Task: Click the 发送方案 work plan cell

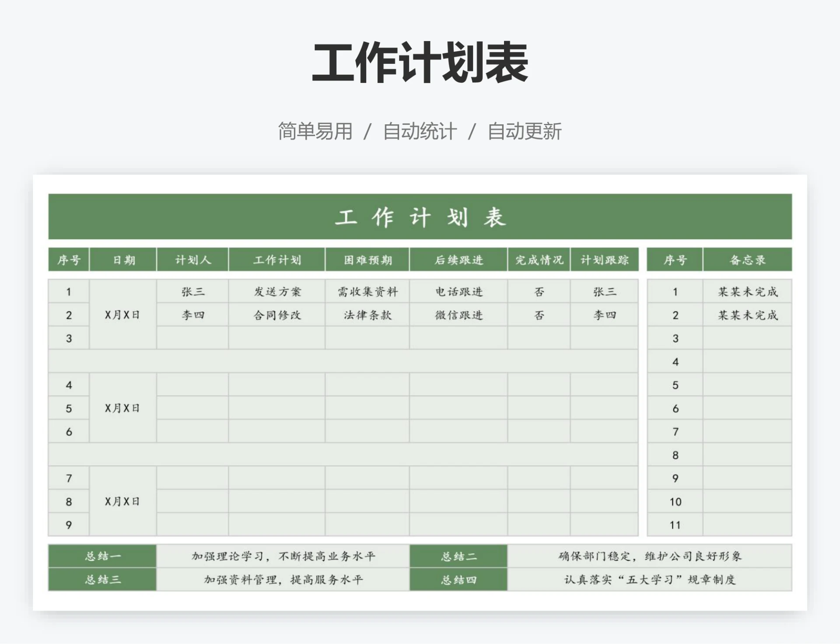Action: click(x=276, y=291)
